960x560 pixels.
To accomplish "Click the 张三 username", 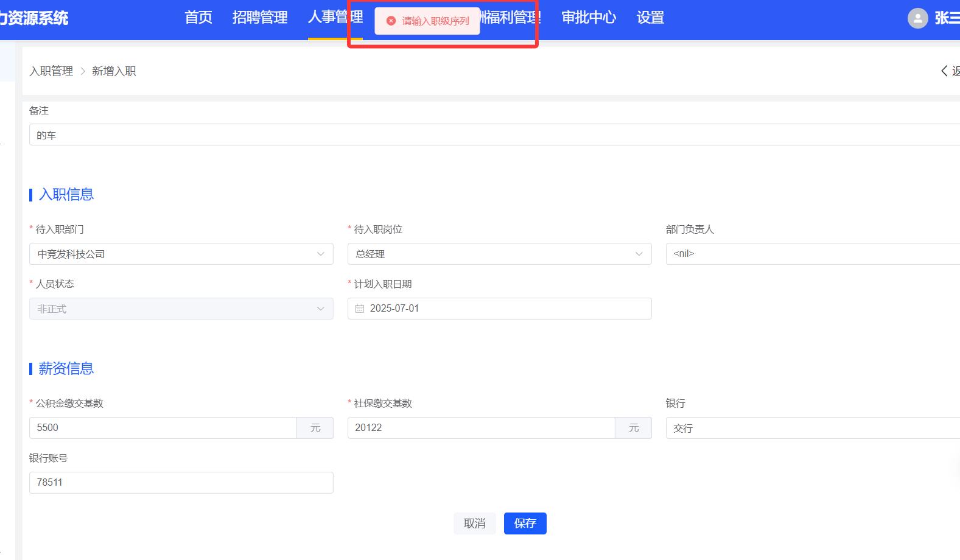I will (x=947, y=18).
